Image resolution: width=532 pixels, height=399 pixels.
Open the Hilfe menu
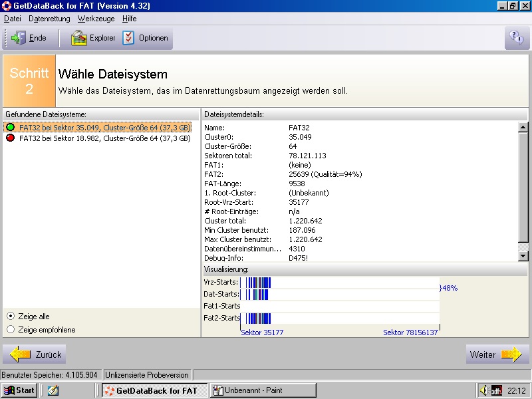pyautogui.click(x=130, y=19)
